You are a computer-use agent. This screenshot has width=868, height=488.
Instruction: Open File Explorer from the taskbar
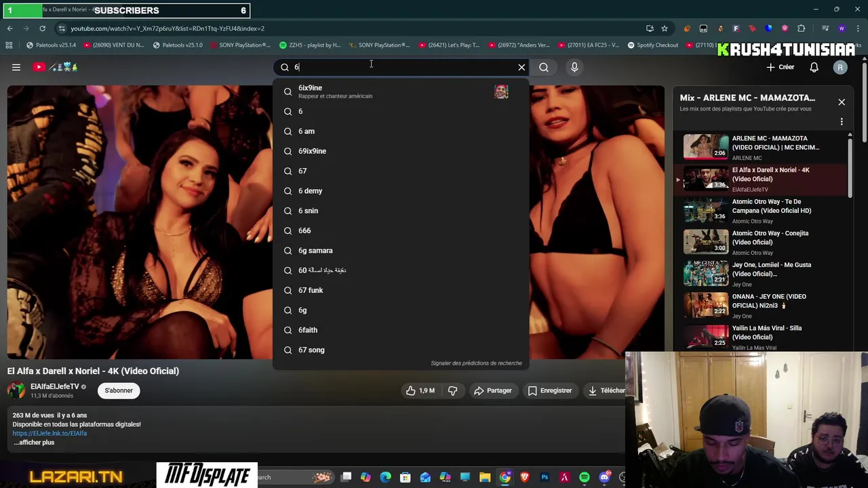(485, 477)
